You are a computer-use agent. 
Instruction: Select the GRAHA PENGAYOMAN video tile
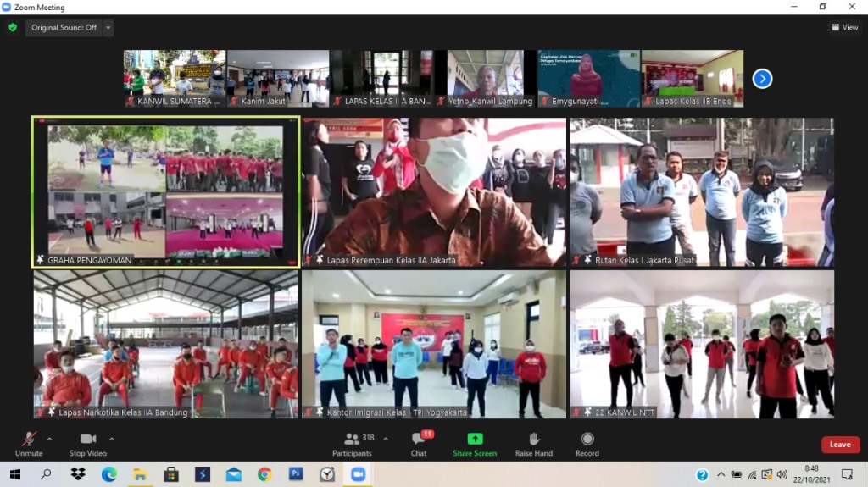(x=166, y=192)
